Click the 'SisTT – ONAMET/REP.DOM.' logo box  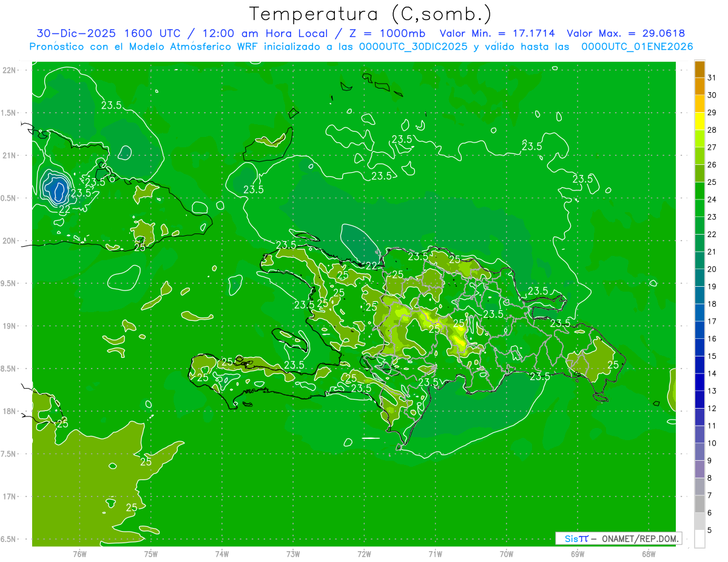618,538
